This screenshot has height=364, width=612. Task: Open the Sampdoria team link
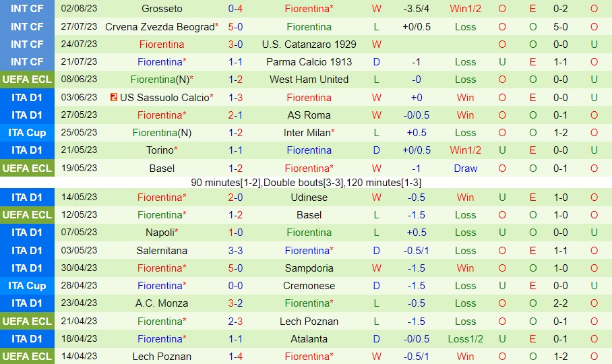[x=309, y=268]
